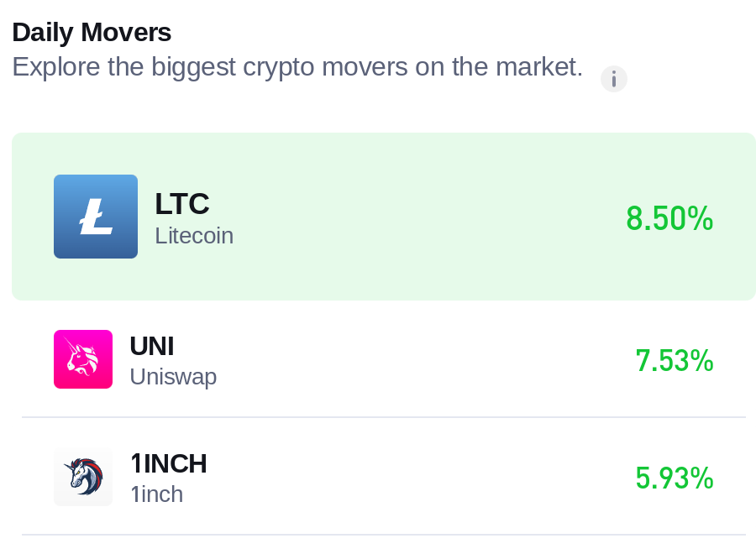Open the 1inch mover row
The image size is (756, 554).
383,477
